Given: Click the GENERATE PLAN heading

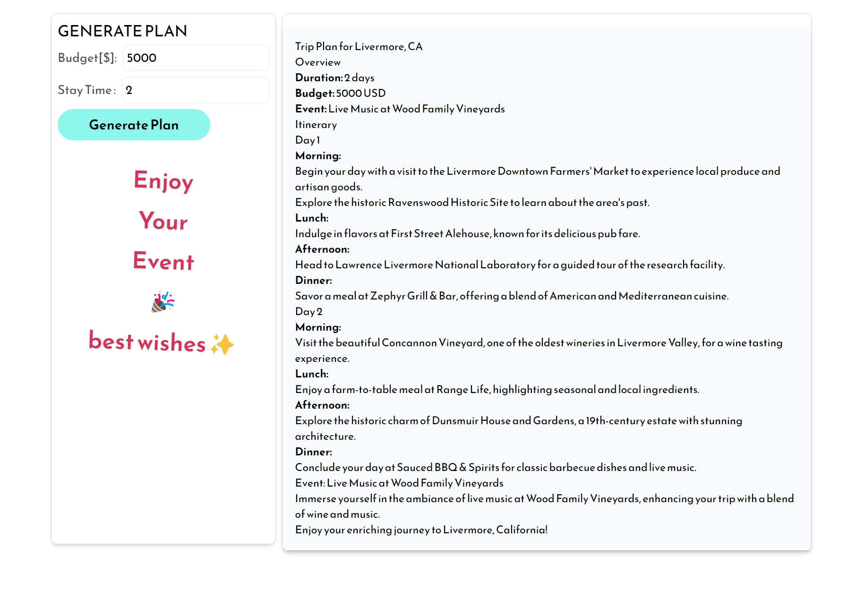Looking at the screenshot, I should point(122,31).
